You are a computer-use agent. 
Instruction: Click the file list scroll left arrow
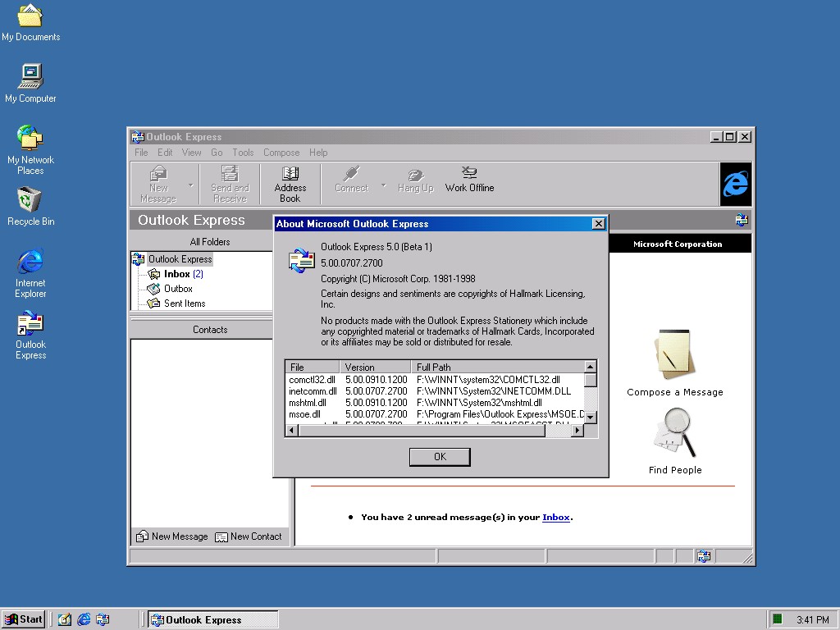(292, 430)
